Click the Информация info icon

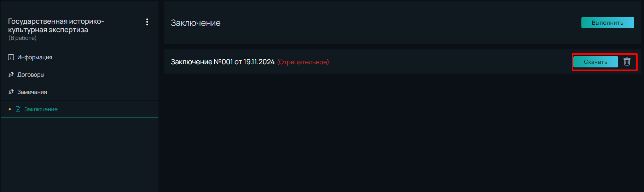pos(11,57)
